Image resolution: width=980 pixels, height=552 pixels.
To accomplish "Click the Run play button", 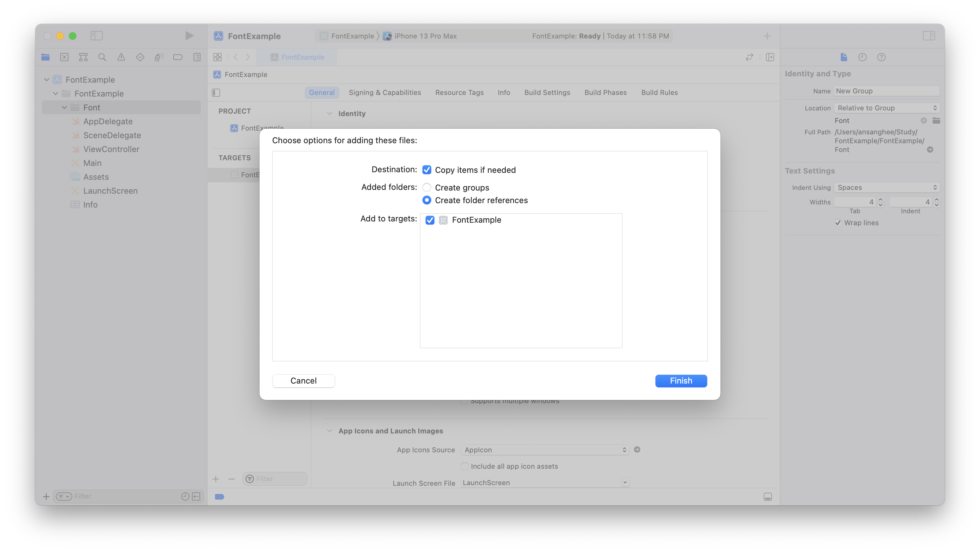I will [x=189, y=36].
